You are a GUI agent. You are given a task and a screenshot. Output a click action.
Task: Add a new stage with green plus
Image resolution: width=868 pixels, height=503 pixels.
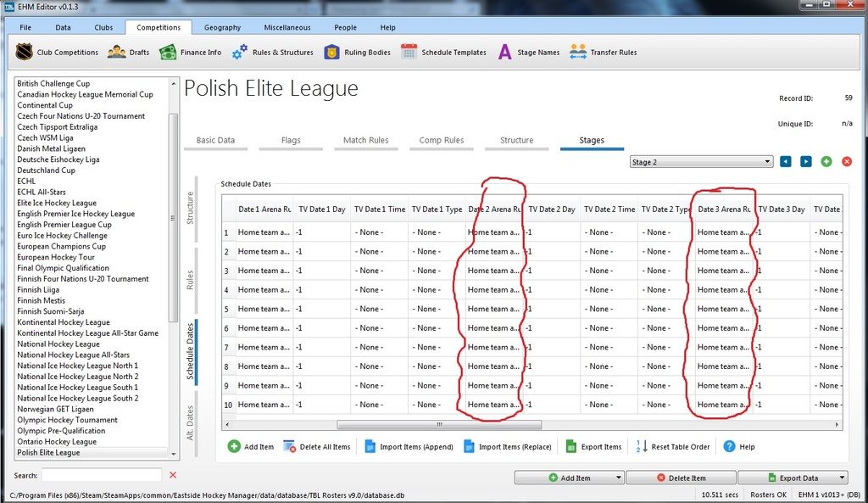pos(826,162)
